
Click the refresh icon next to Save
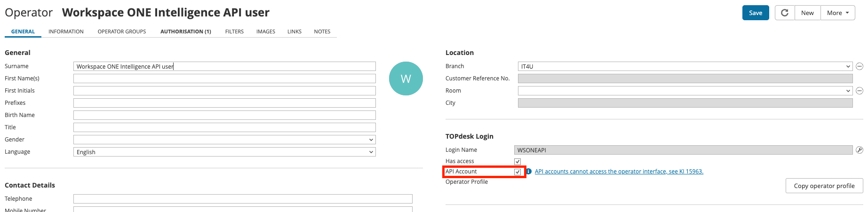pos(785,13)
